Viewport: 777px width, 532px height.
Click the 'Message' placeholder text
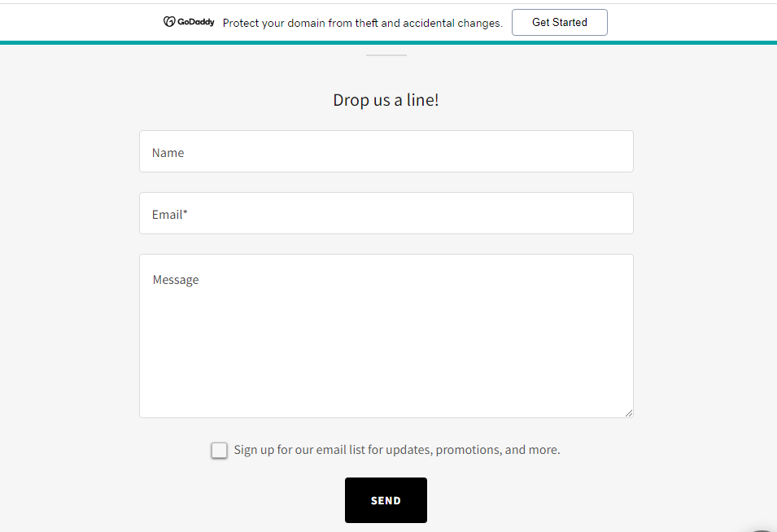tap(176, 281)
